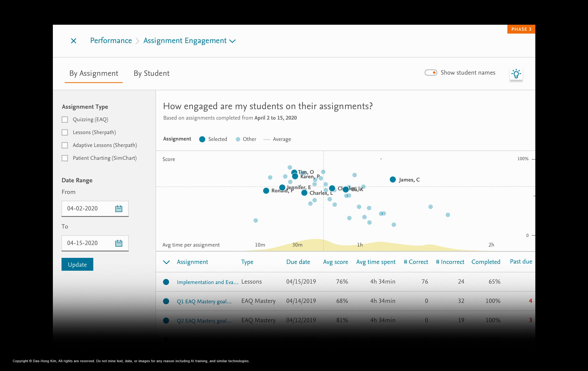Sort by Avg score column
Viewport: 588px width, 371px height.
click(336, 262)
